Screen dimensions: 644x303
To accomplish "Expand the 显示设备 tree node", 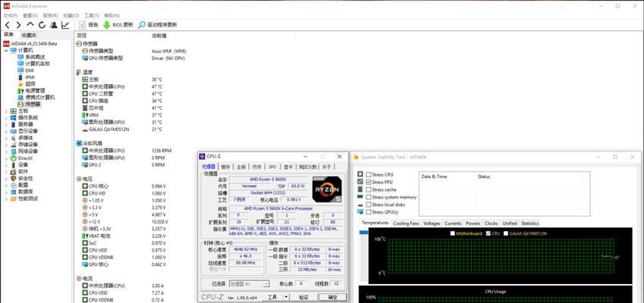I will click(x=6, y=131).
